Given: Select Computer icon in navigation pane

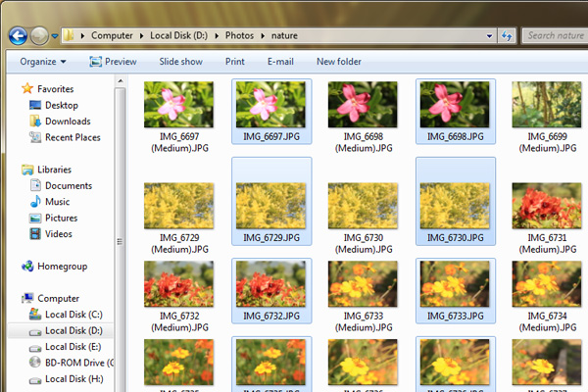Looking at the screenshot, I should coord(27,298).
